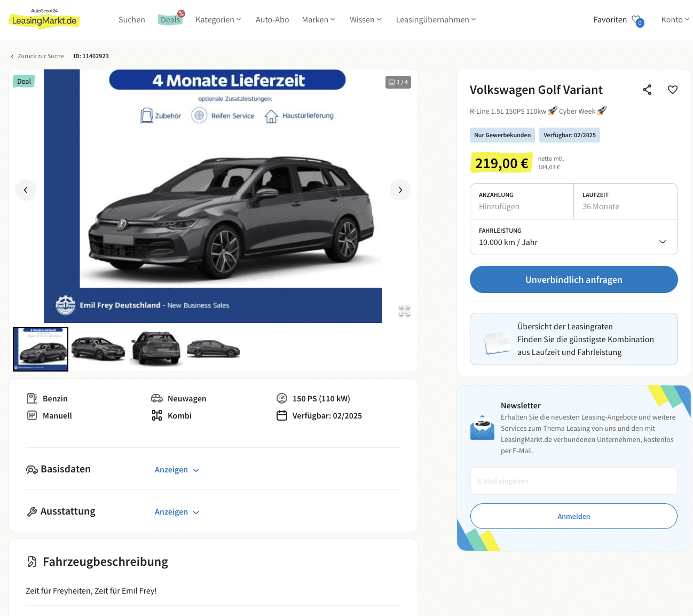Click the netto mtl. 184,03 € text
This screenshot has height=616, width=693.
click(x=551, y=163)
